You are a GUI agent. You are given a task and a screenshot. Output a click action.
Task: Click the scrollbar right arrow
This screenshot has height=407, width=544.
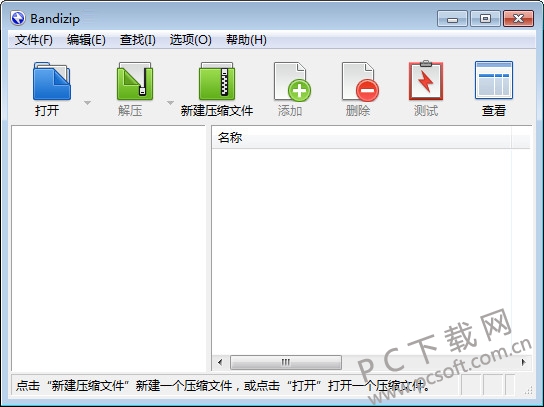[x=524, y=362]
